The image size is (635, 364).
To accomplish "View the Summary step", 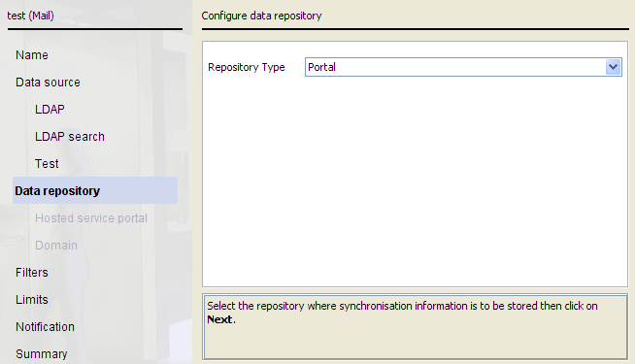I will [x=42, y=353].
